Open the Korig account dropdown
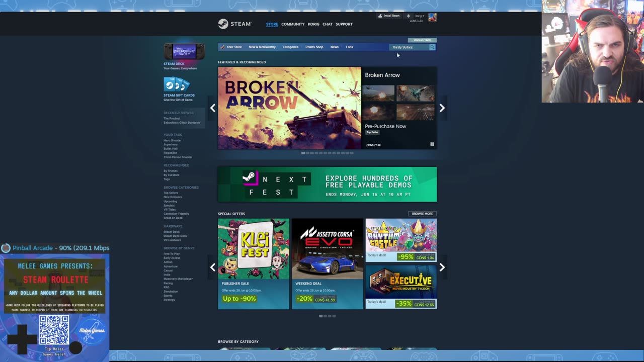 (x=419, y=16)
